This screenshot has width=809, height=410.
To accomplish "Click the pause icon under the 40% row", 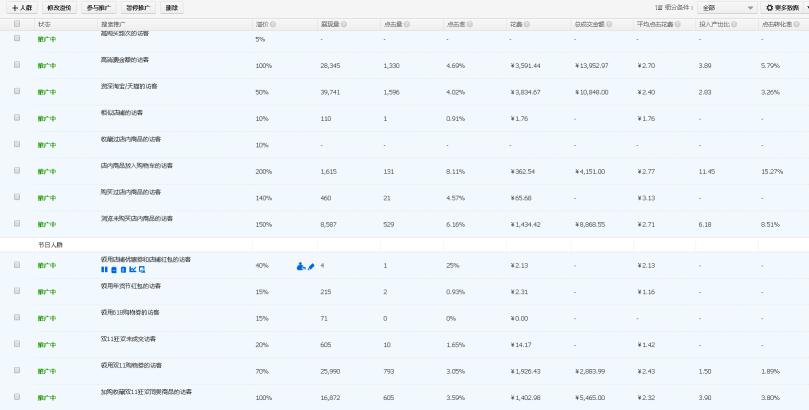I will click(103, 270).
